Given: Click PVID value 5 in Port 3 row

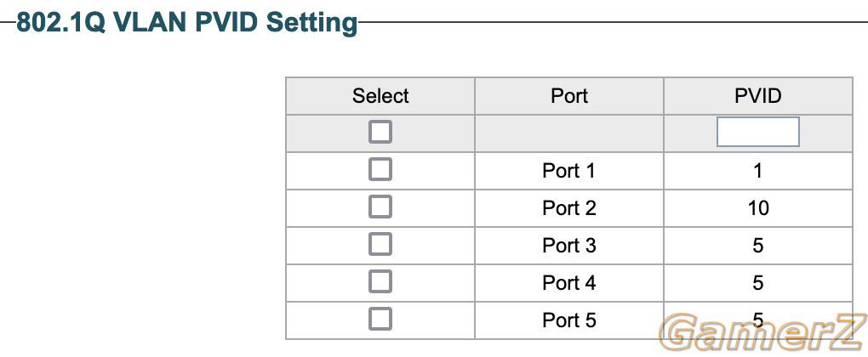Looking at the screenshot, I should pyautogui.click(x=758, y=246).
